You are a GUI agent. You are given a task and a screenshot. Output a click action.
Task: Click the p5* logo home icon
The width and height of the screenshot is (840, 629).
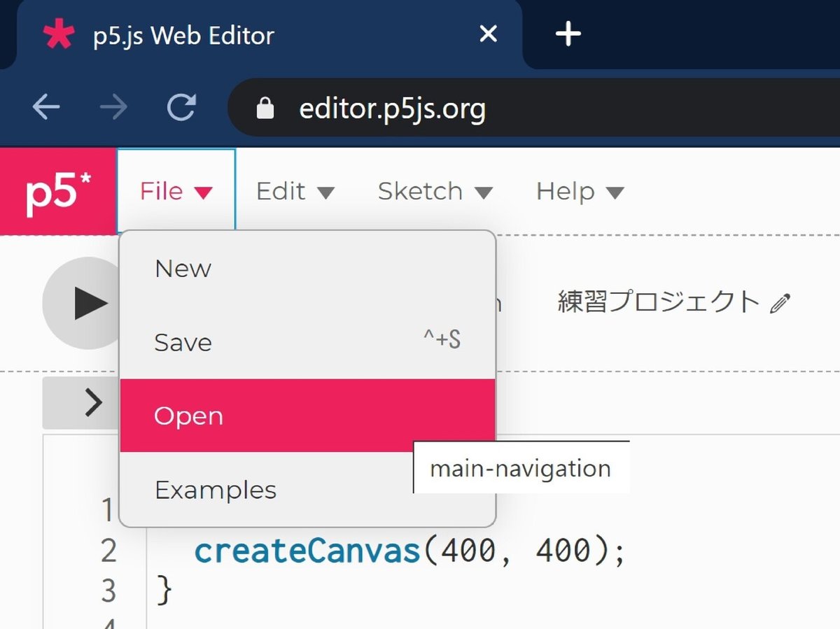58,192
